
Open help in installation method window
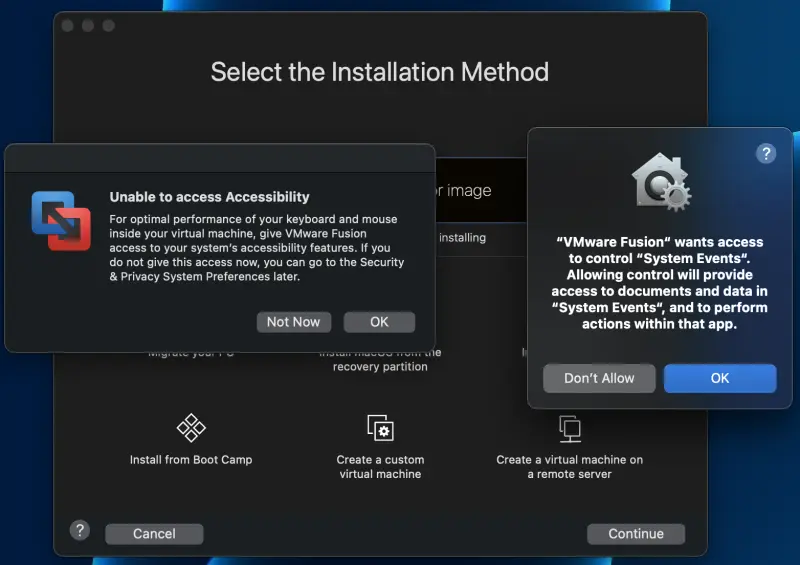tap(80, 530)
